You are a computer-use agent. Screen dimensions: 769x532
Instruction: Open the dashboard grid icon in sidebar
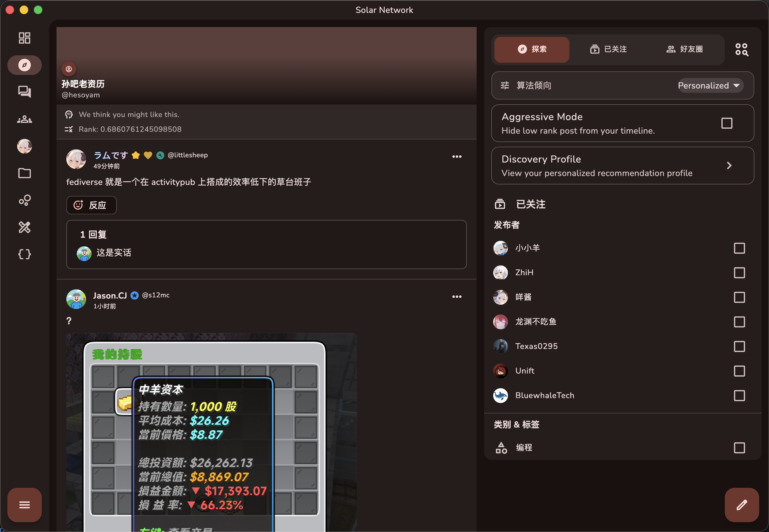pos(24,38)
